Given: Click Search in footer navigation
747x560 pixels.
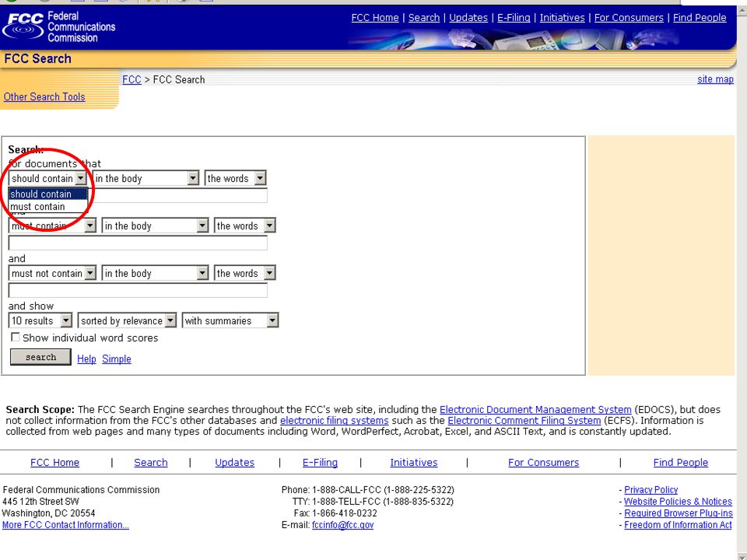Looking at the screenshot, I should tap(150, 462).
